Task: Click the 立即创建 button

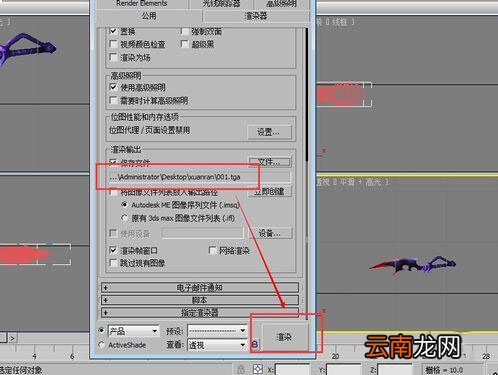Action: [269, 191]
